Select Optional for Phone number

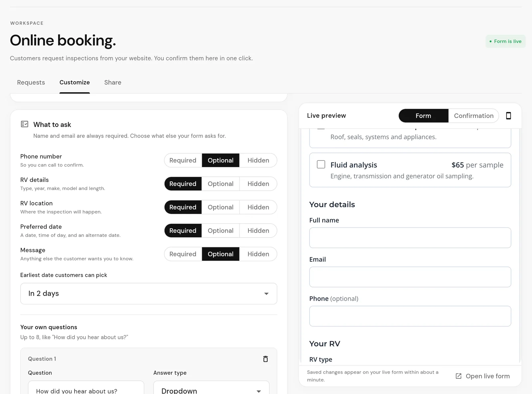tap(220, 160)
